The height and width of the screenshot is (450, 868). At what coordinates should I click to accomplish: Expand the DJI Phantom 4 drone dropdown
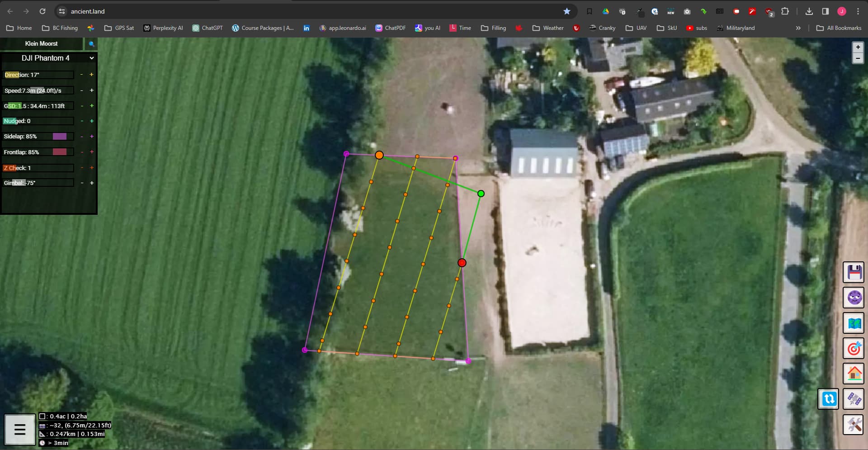click(x=49, y=58)
